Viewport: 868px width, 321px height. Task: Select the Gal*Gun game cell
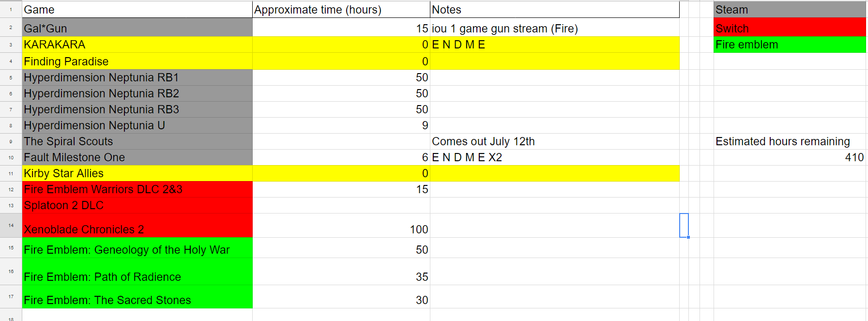(137, 28)
